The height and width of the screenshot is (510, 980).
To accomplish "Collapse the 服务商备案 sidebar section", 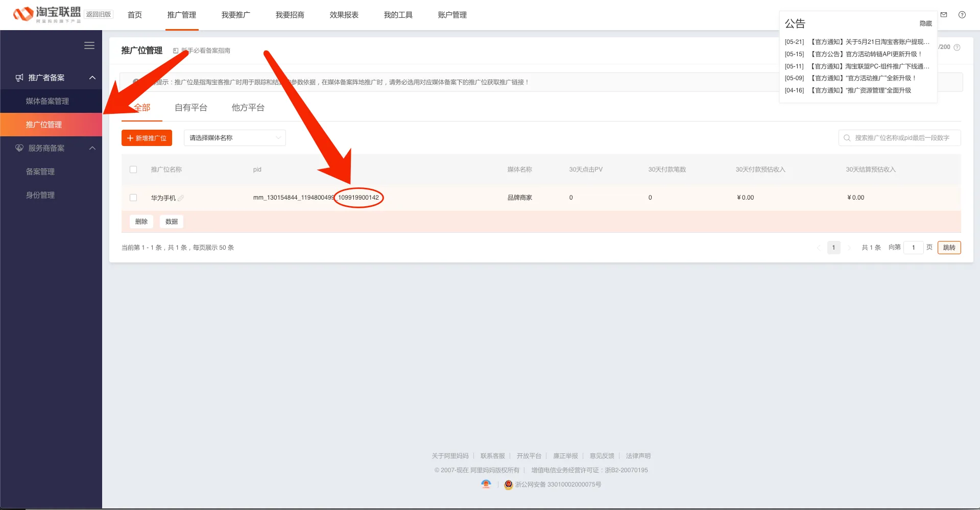I will (92, 148).
